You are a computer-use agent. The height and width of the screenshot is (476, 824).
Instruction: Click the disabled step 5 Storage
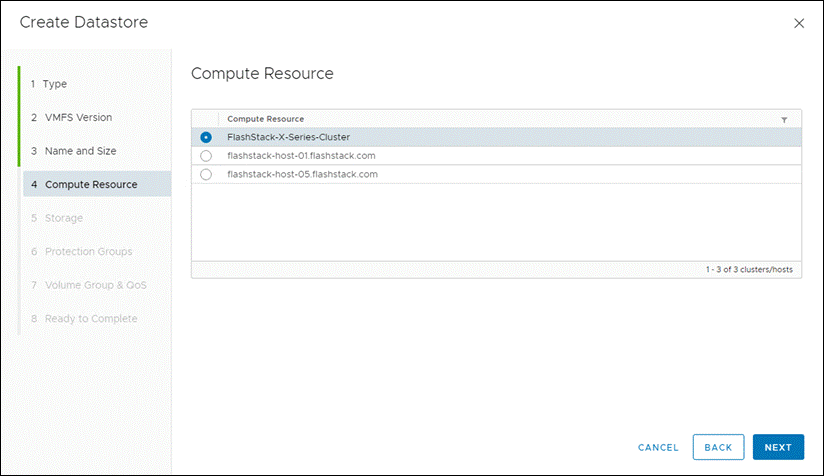coord(57,218)
